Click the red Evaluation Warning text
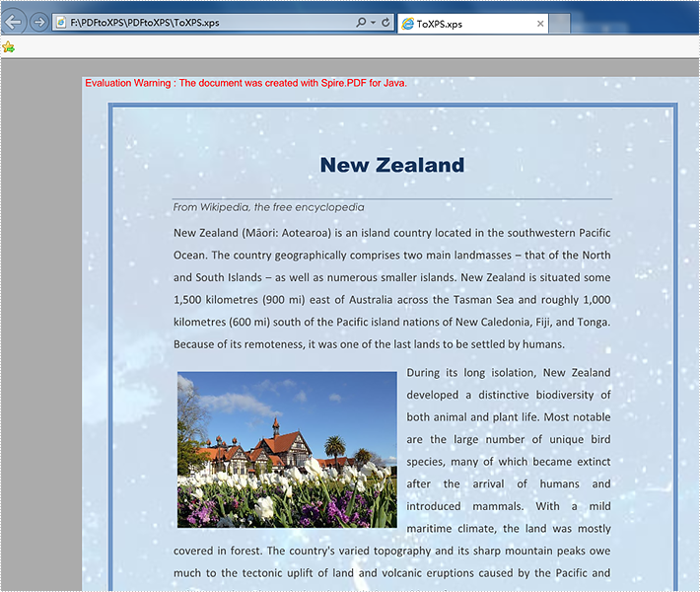Viewport: 700px width, 592px height. (x=245, y=83)
